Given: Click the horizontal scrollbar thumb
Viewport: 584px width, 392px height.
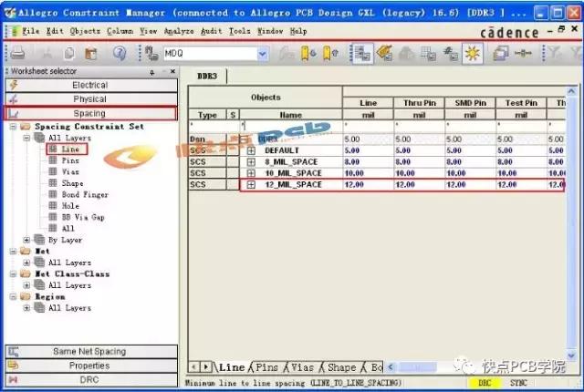Looking at the screenshot, I should tap(417, 367).
